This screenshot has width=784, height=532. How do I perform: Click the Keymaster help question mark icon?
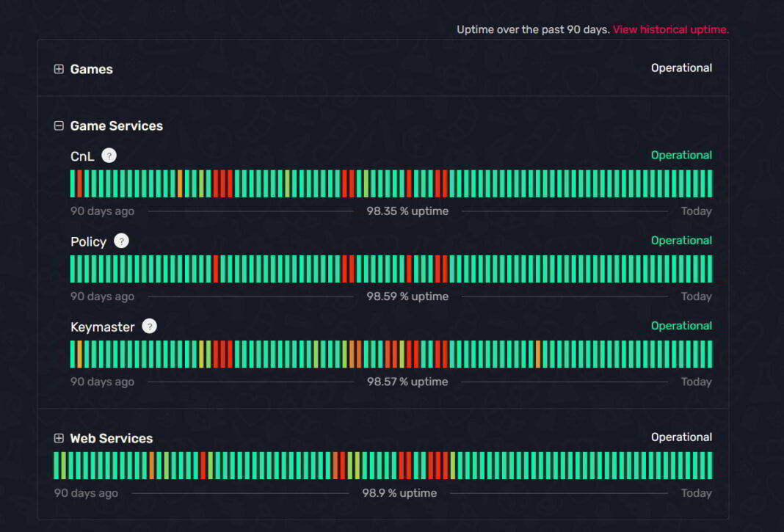coord(149,327)
